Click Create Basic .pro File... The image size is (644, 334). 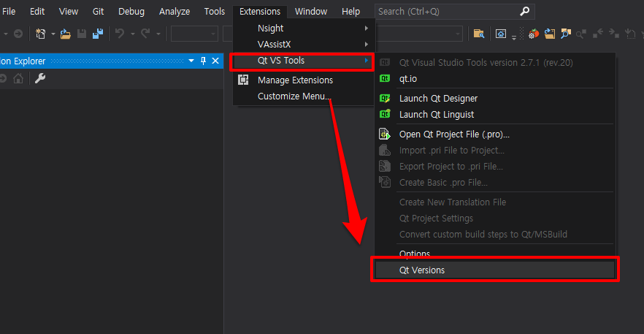(495, 182)
